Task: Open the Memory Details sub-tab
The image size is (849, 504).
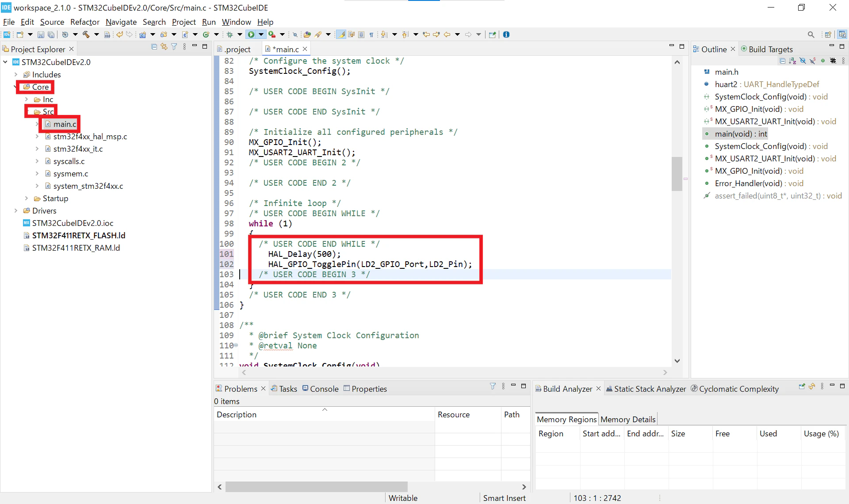Action: [x=628, y=419]
